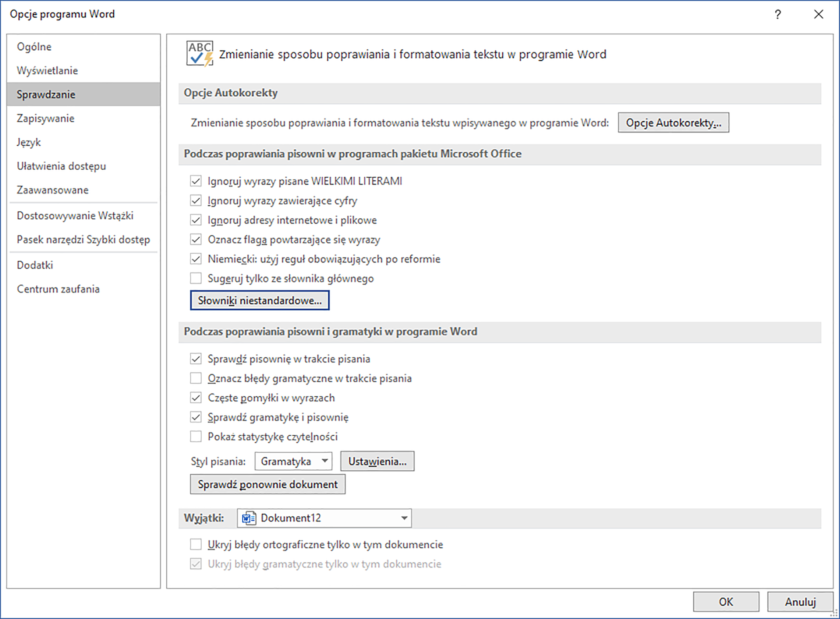This screenshot has height=619, width=840.
Task: Toggle Oznacz flagą powtarzające się wyrazy
Action: (x=196, y=240)
